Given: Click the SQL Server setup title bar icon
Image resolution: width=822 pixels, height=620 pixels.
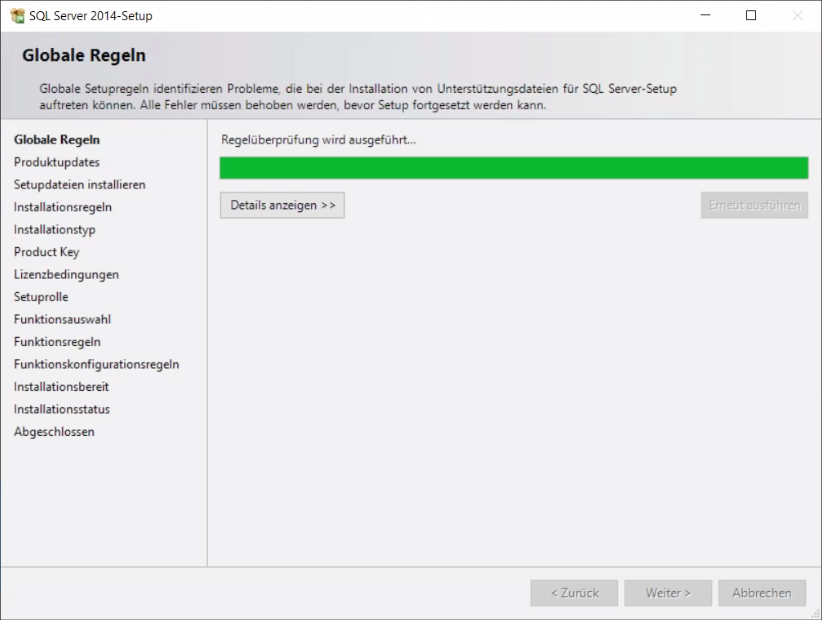Looking at the screenshot, I should pos(16,16).
